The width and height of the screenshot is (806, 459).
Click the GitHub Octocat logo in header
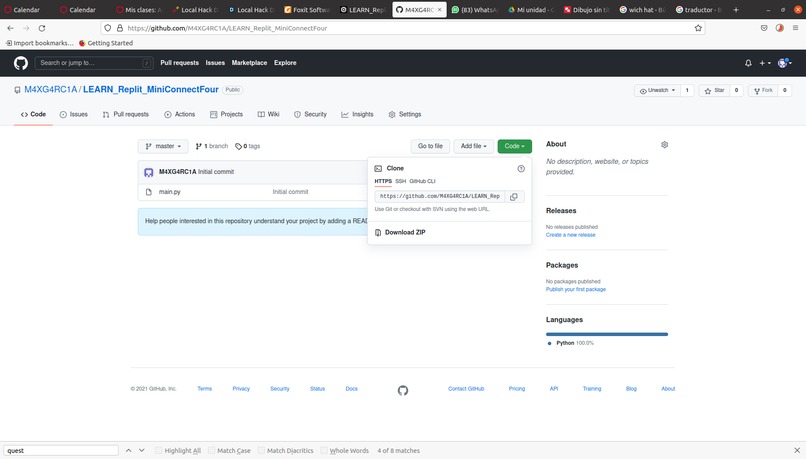click(21, 63)
